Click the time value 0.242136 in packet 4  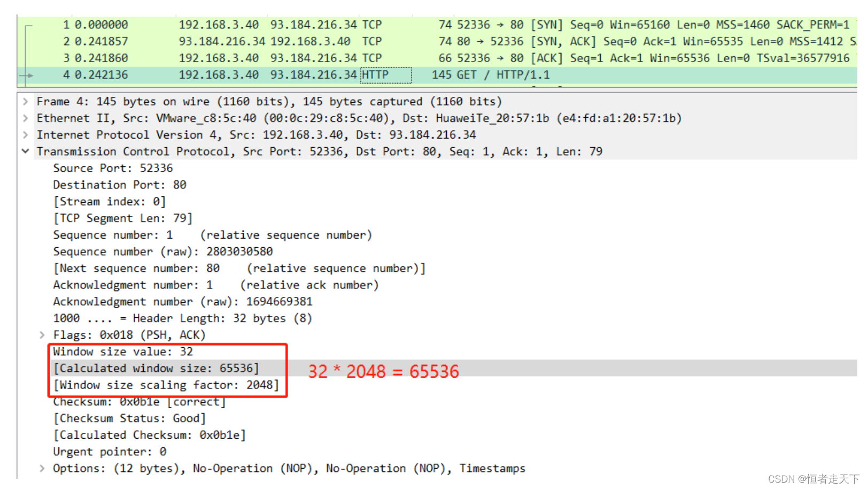(102, 75)
